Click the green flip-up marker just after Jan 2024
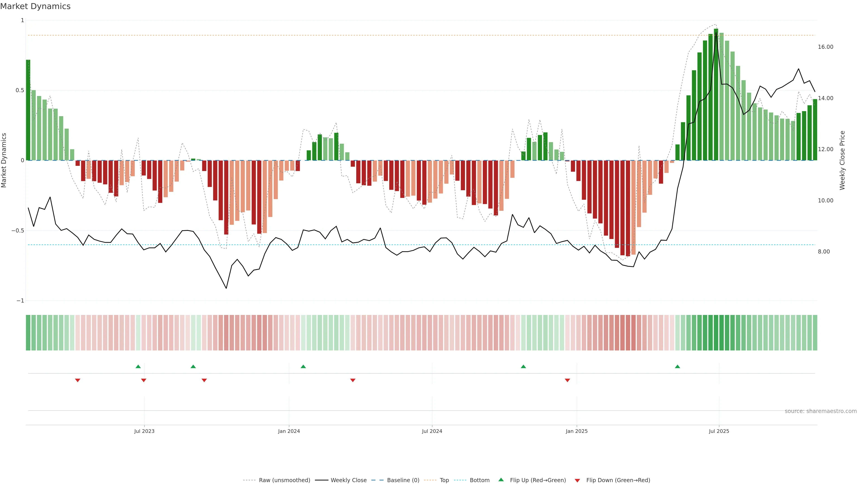The image size is (868, 488). click(x=303, y=366)
